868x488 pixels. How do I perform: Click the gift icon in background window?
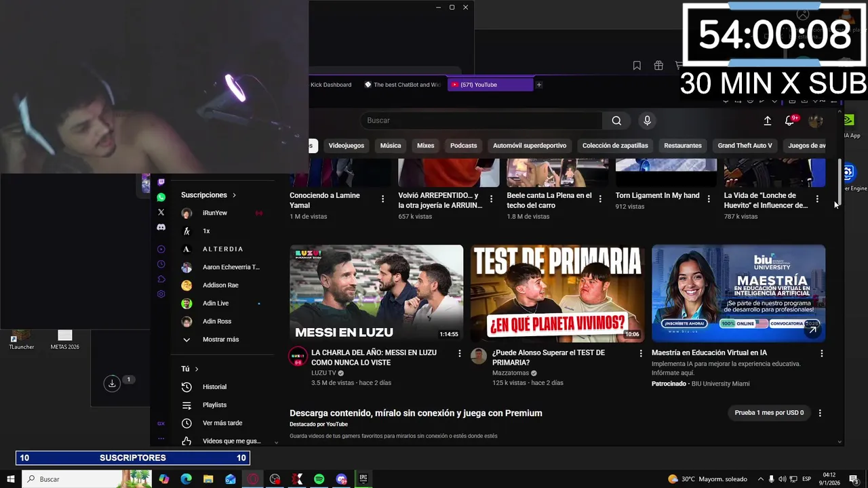[658, 66]
